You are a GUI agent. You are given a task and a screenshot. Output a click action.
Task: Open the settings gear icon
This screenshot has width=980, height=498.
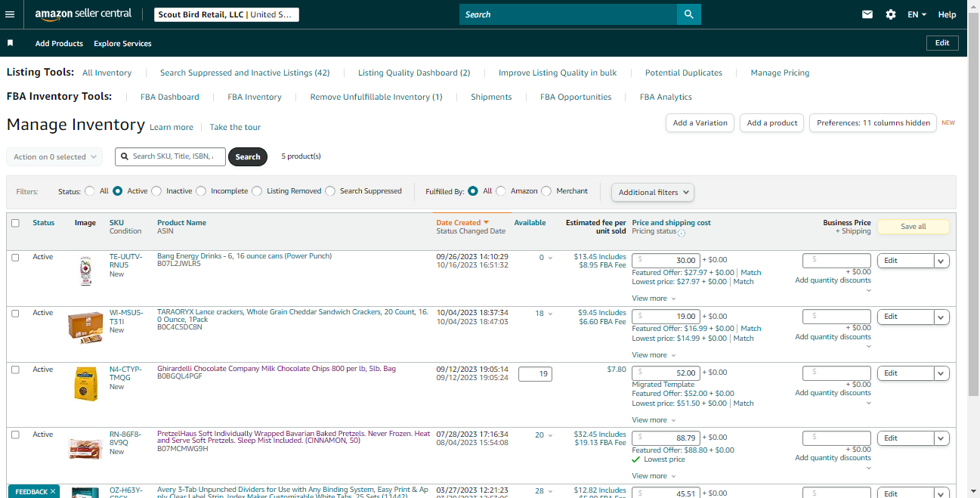(x=891, y=14)
